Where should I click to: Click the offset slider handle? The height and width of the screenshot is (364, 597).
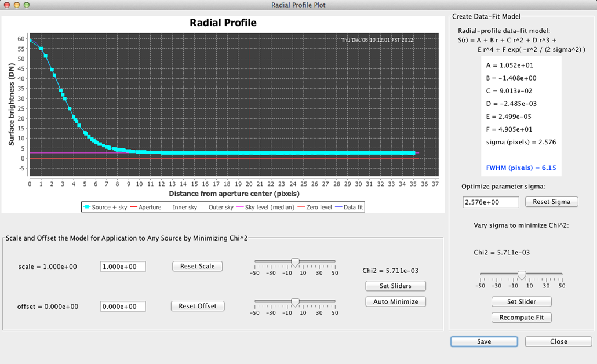point(295,301)
